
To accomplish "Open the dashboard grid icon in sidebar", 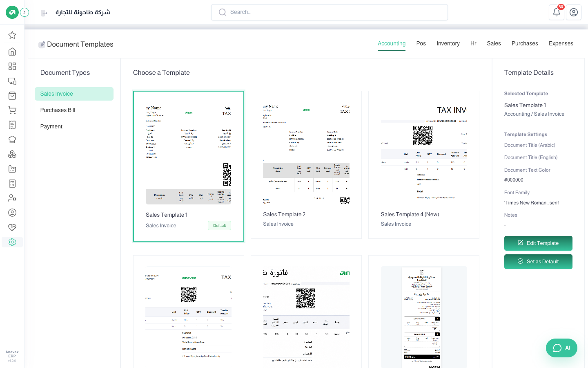I will coord(12,66).
